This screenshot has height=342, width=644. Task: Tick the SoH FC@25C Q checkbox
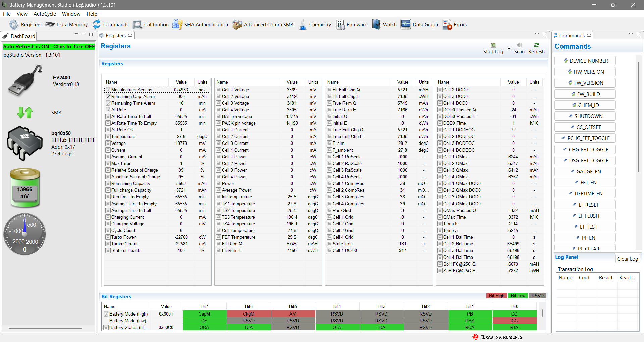coord(440,264)
